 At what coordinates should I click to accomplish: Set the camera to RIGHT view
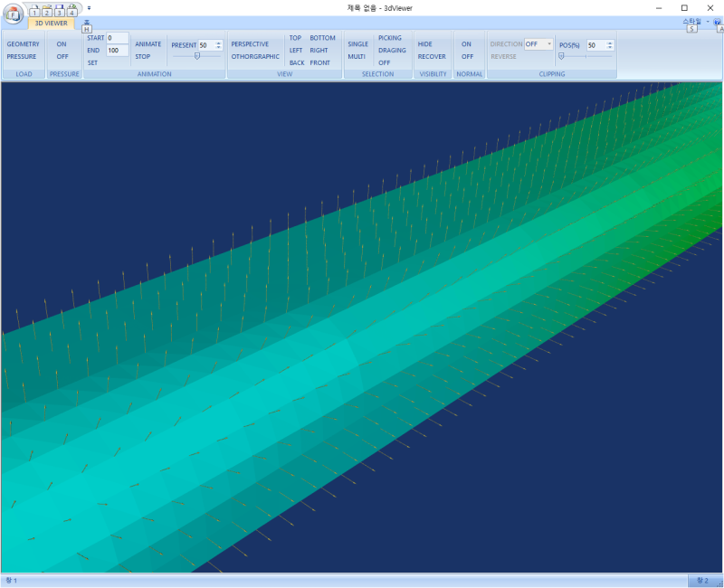pos(319,51)
